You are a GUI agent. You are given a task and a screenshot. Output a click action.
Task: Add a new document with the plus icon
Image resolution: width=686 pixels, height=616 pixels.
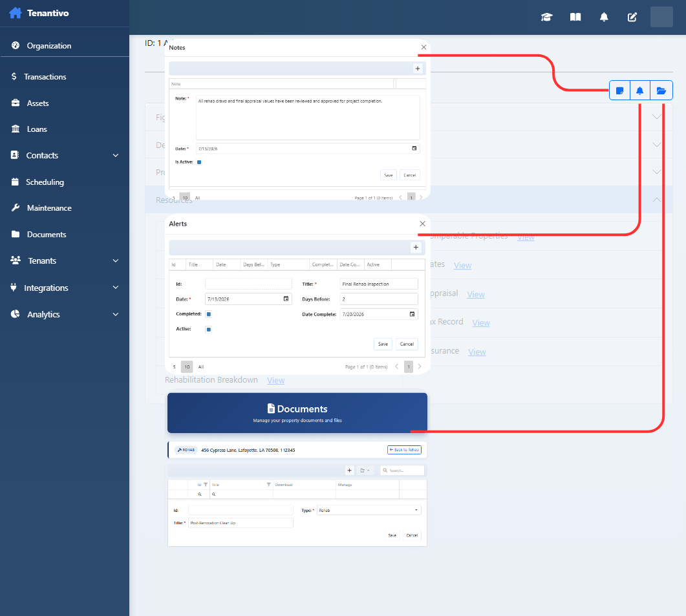[349, 471]
